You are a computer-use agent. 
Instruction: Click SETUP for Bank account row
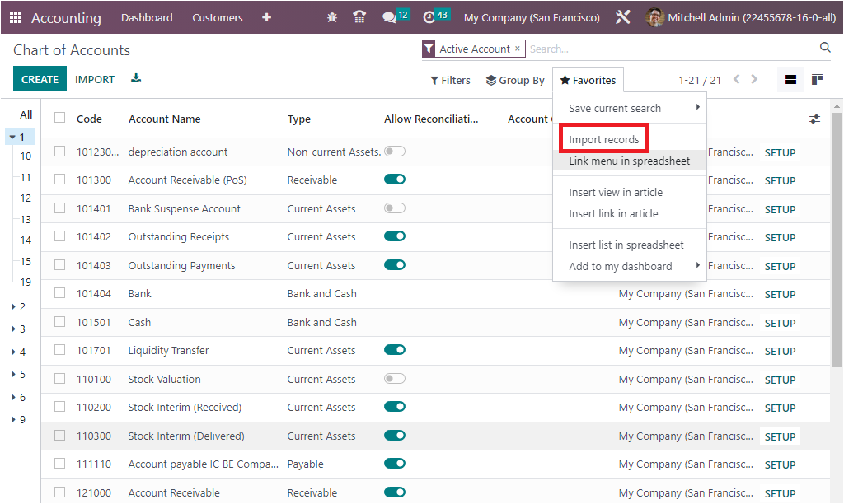[x=780, y=294]
